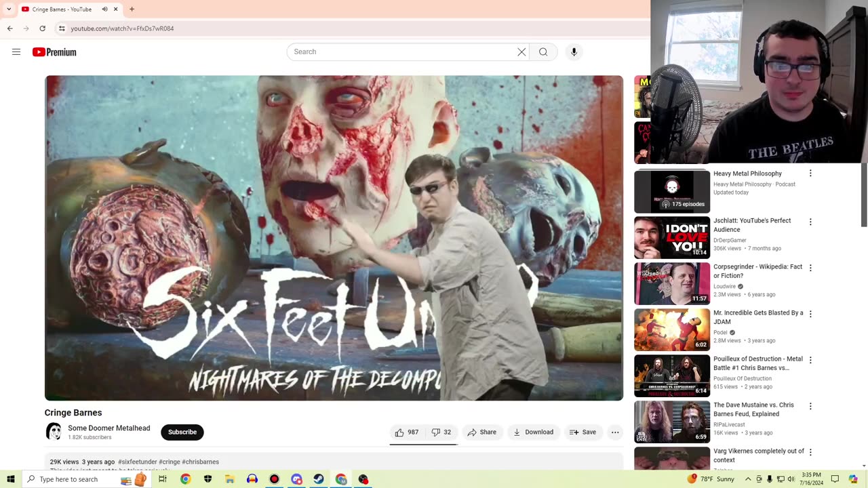The height and width of the screenshot is (488, 868).
Task: Open Task View on the taskbar
Action: coord(163,479)
